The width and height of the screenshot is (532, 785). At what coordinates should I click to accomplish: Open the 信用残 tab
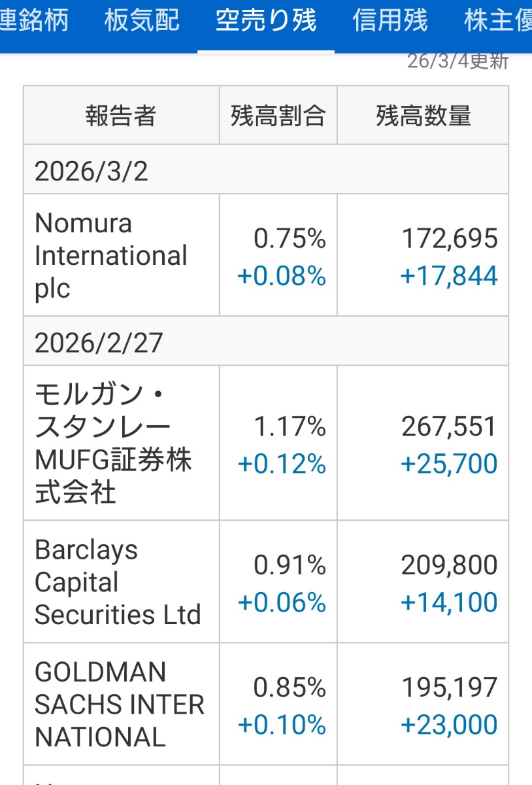pyautogui.click(x=390, y=21)
